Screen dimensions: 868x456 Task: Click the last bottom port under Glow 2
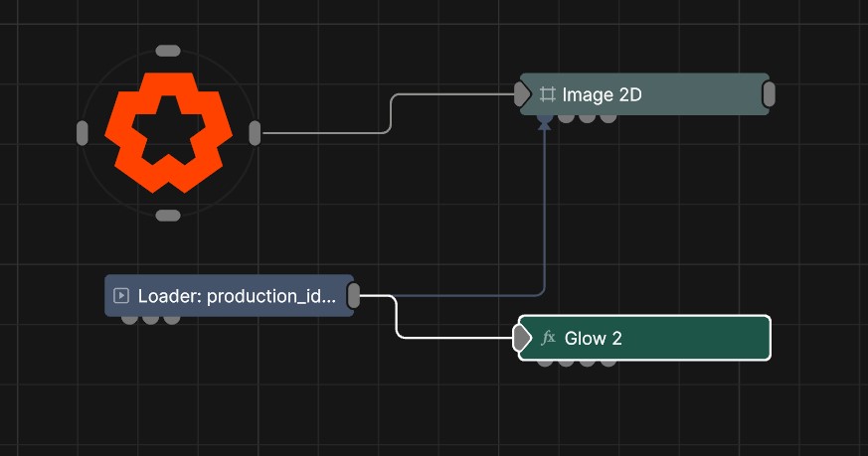click(608, 362)
